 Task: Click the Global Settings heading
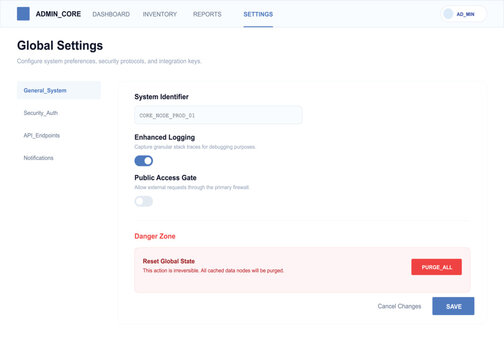tap(60, 46)
